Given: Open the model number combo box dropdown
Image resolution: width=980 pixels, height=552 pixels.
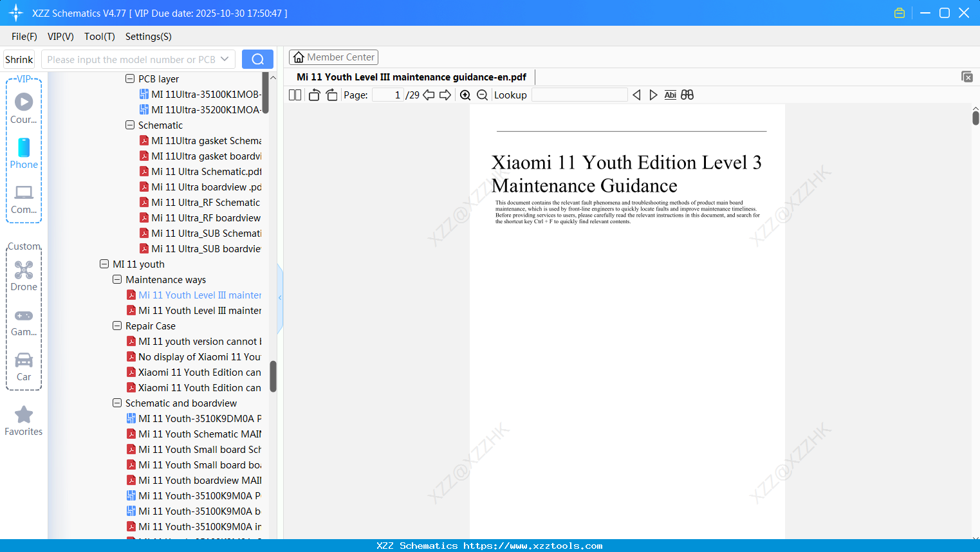Looking at the screenshot, I should pyautogui.click(x=226, y=59).
